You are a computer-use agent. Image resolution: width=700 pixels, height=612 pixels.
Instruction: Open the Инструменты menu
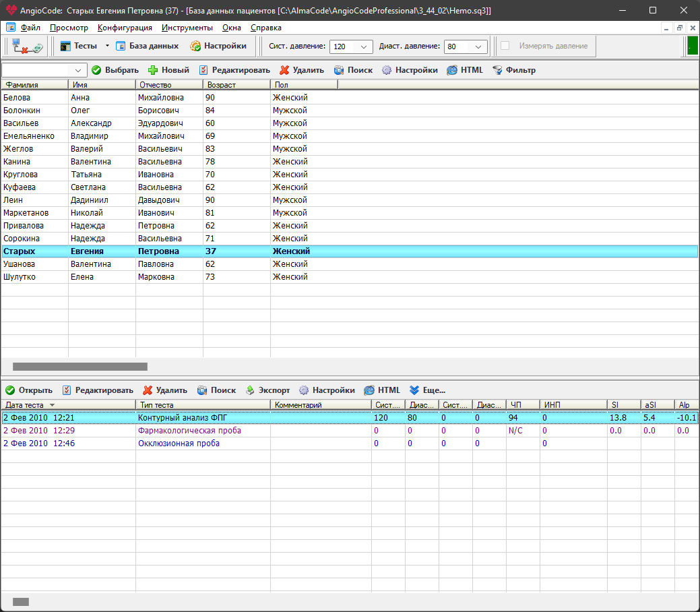(x=187, y=28)
